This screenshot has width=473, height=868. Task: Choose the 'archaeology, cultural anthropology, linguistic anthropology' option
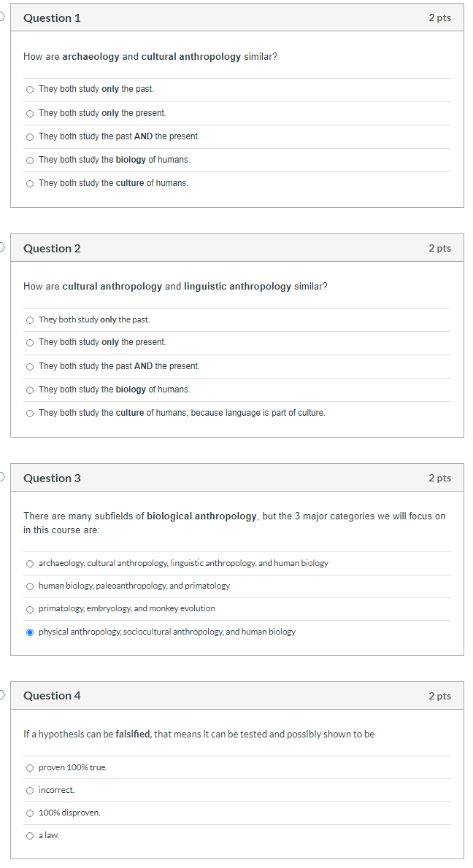pyautogui.click(x=29, y=563)
